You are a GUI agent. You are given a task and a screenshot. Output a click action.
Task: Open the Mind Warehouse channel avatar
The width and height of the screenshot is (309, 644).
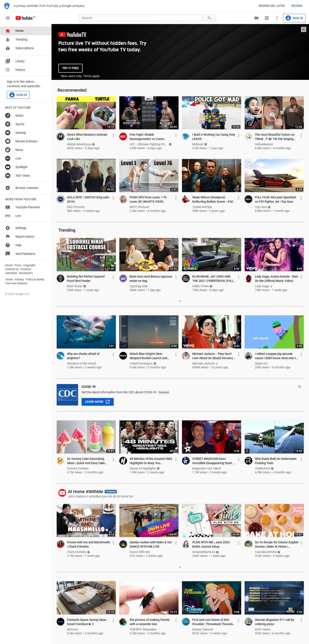(x=61, y=137)
